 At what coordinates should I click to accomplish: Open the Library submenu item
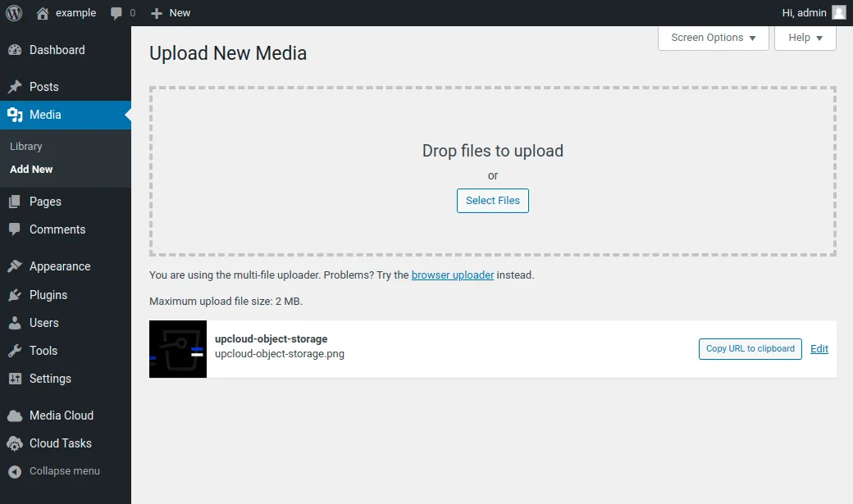[x=26, y=147]
